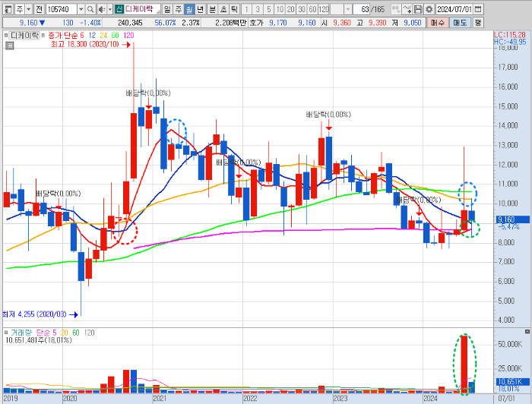
Task: Edit the date field 2024/07/01
Action: pos(454,9)
